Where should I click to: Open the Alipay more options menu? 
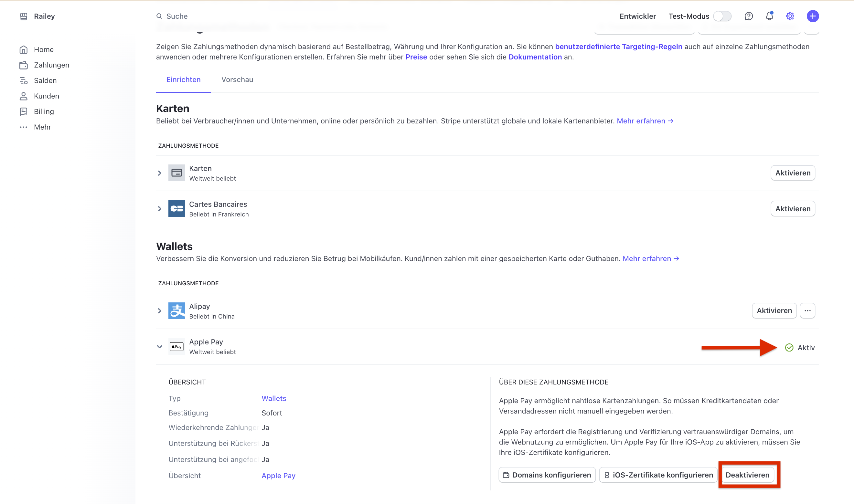807,311
